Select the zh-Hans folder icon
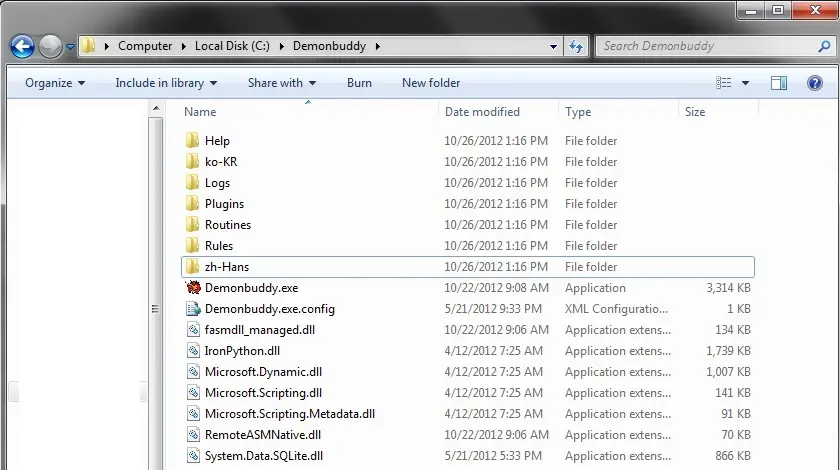Viewport: 840px width, 470px height. [x=193, y=266]
